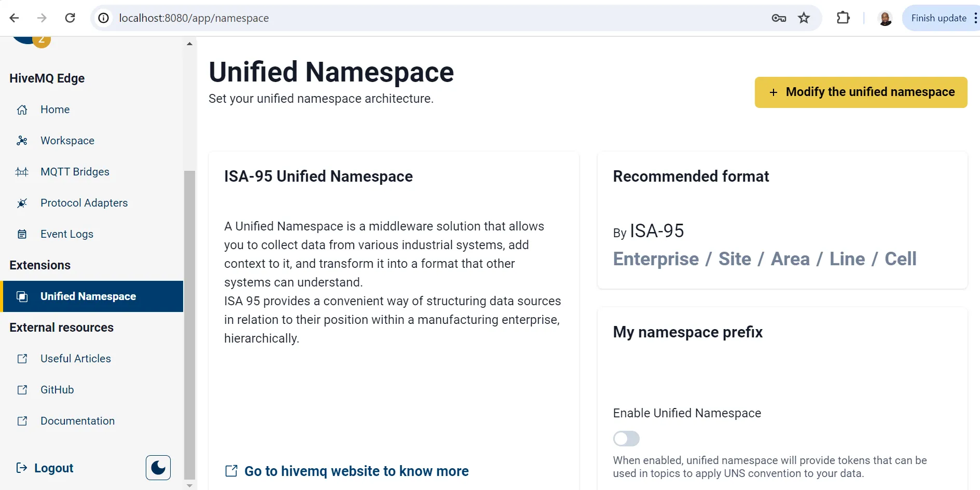The width and height of the screenshot is (980, 490).
Task: Click the Workspace icon in sidebar
Action: point(22,141)
